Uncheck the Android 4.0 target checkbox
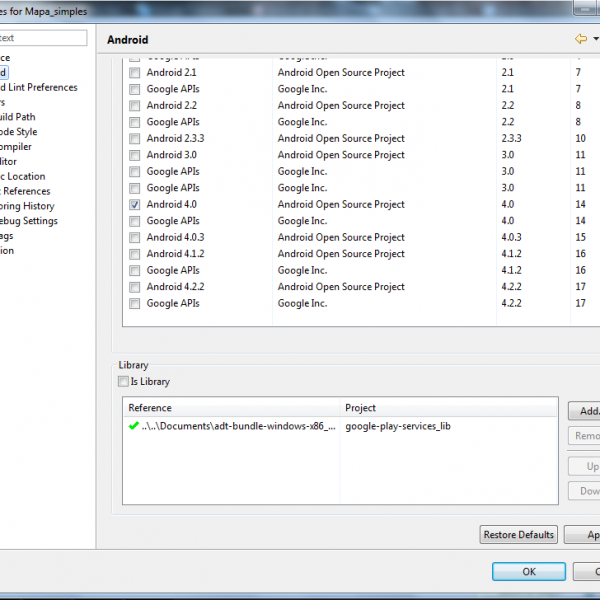Screen dimensions: 600x600 (134, 205)
